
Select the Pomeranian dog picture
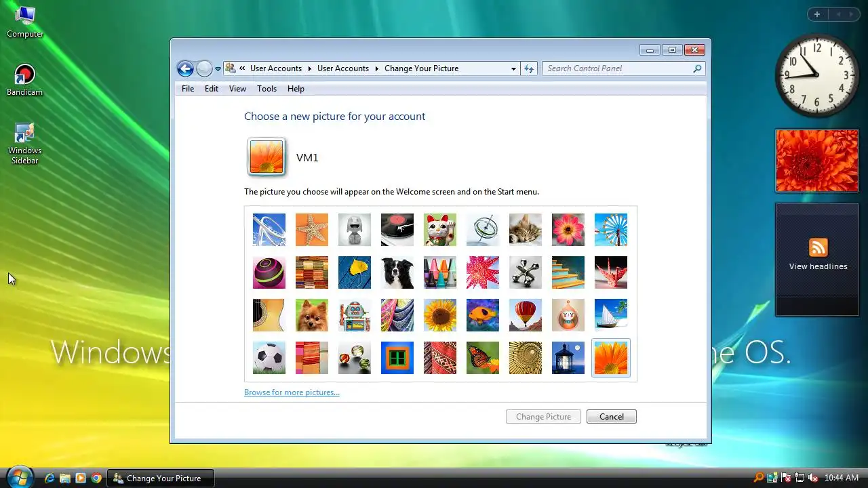[x=312, y=315]
